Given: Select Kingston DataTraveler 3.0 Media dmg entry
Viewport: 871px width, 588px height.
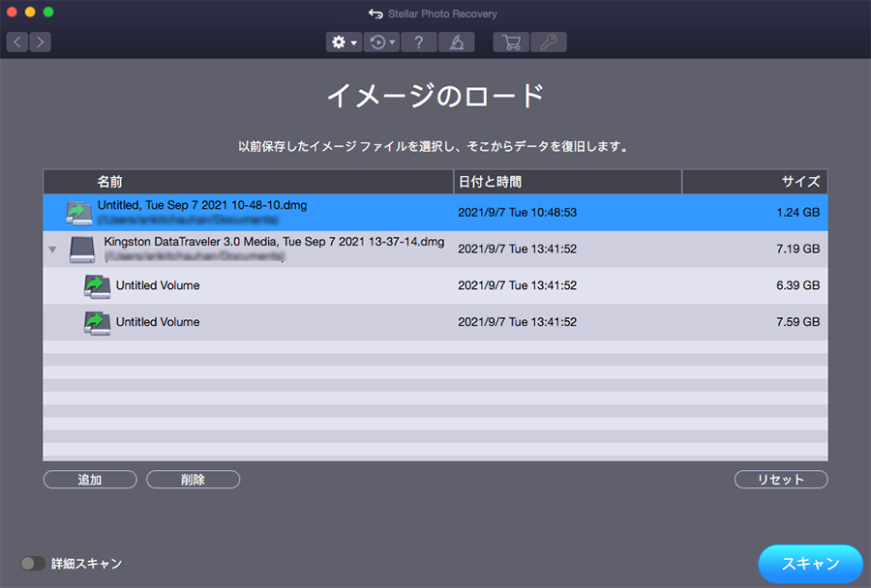Looking at the screenshot, I should point(435,250).
